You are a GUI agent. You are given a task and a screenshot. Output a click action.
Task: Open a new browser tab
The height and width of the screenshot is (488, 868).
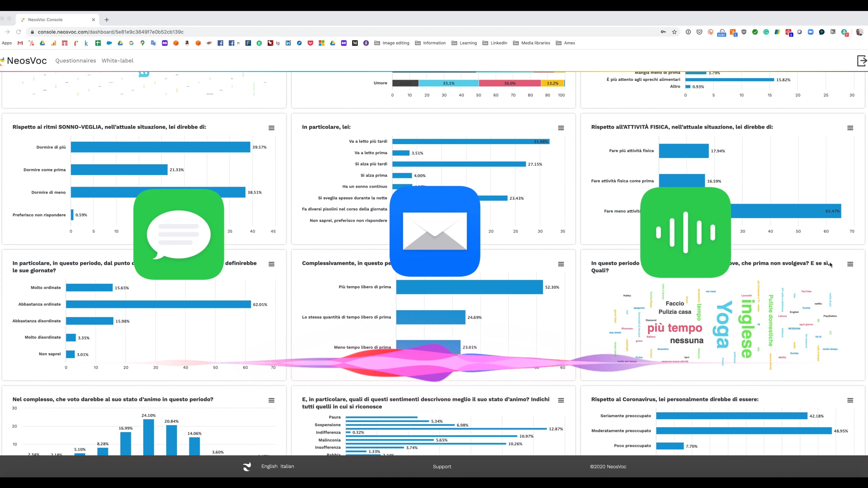(x=107, y=20)
